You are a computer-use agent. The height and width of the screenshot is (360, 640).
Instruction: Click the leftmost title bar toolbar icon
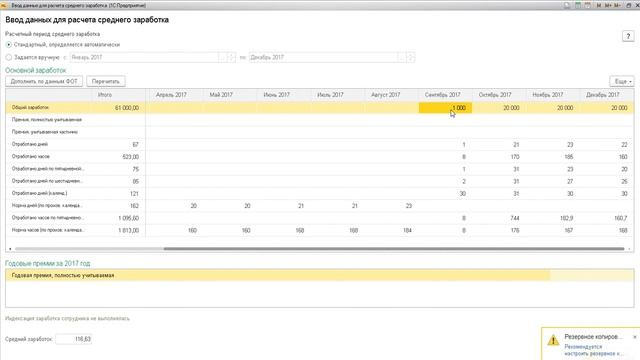click(x=567, y=5)
